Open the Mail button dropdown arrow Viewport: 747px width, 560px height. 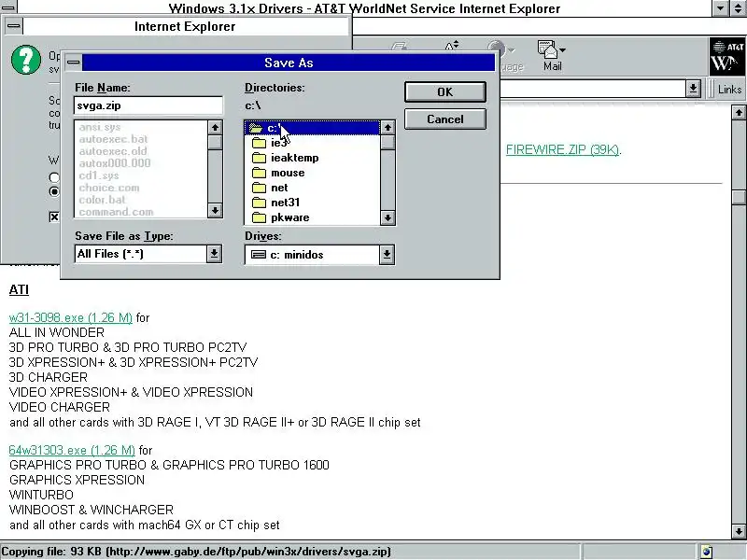pos(563,50)
